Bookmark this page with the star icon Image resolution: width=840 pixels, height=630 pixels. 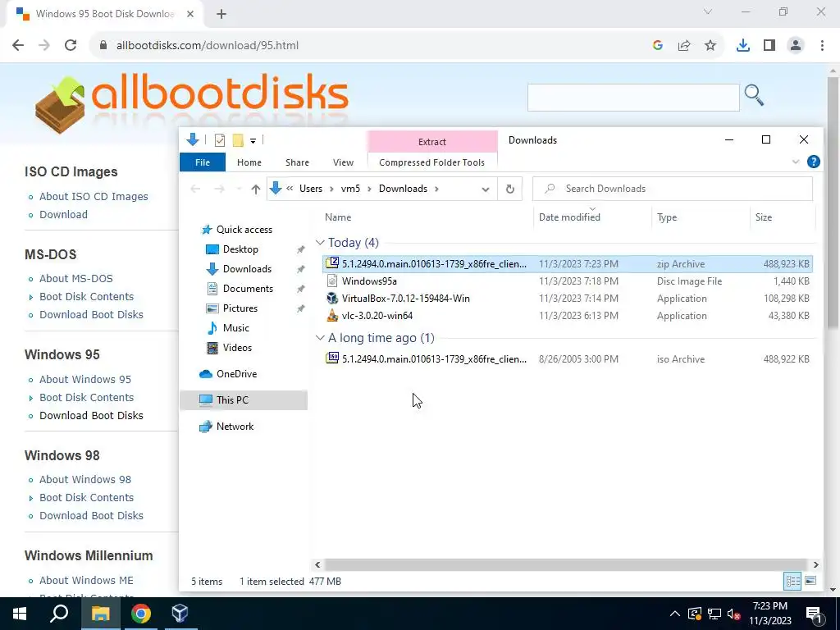[710, 46]
